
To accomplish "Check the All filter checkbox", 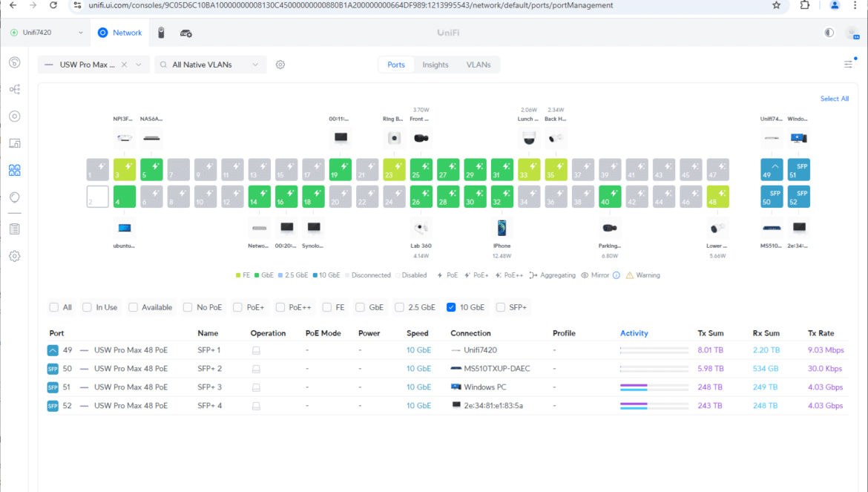I will pyautogui.click(x=53, y=307).
